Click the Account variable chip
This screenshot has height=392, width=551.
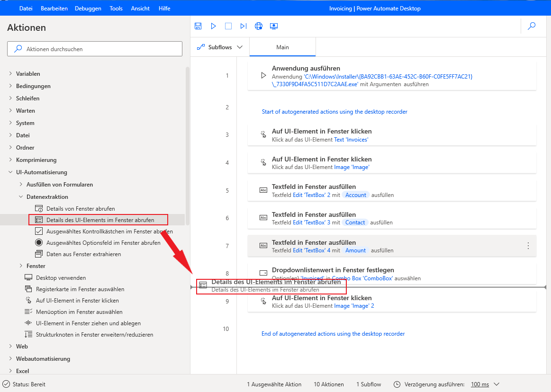[x=356, y=195]
